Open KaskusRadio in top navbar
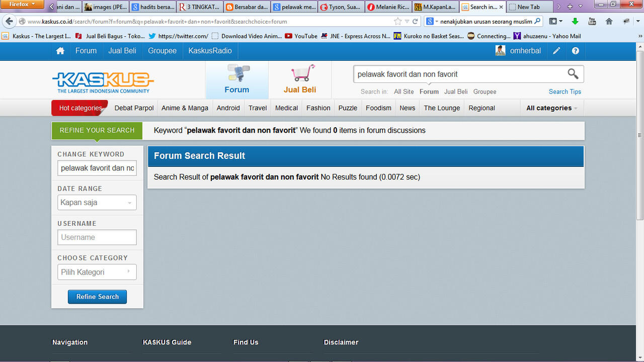 coord(210,51)
